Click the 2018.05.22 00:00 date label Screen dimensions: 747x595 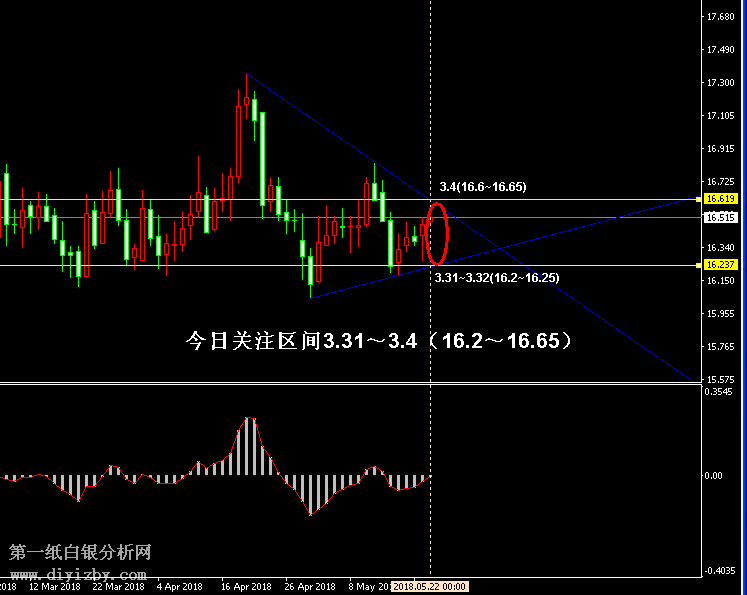point(430,587)
